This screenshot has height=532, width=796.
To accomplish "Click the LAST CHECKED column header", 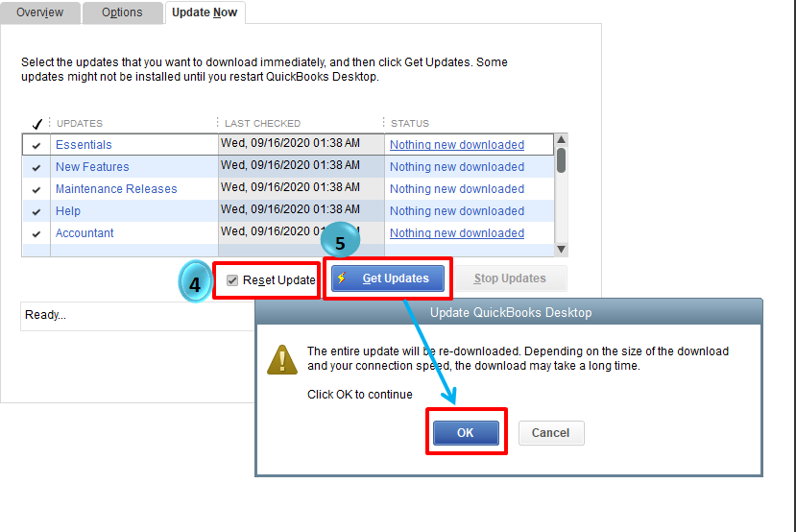I will (262, 123).
